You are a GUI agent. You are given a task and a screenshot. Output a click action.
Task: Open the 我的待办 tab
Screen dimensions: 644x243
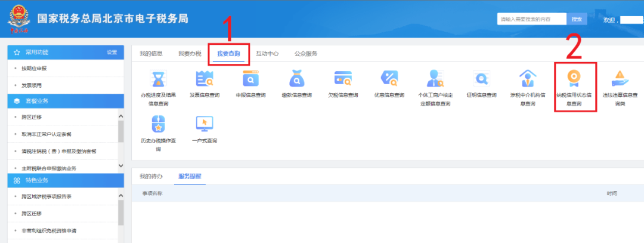pyautogui.click(x=151, y=176)
